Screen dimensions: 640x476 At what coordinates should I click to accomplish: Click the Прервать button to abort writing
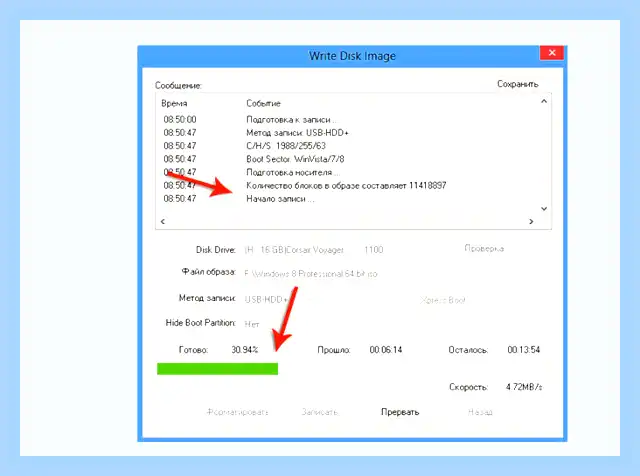click(x=400, y=412)
